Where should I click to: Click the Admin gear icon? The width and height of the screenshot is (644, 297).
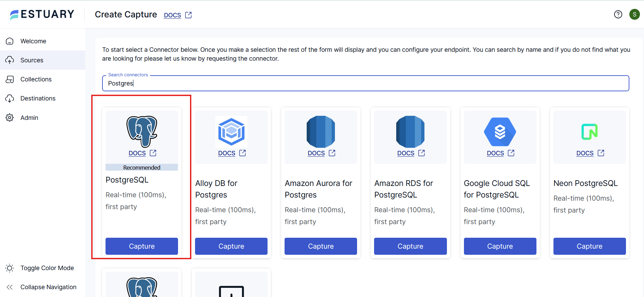(x=10, y=118)
